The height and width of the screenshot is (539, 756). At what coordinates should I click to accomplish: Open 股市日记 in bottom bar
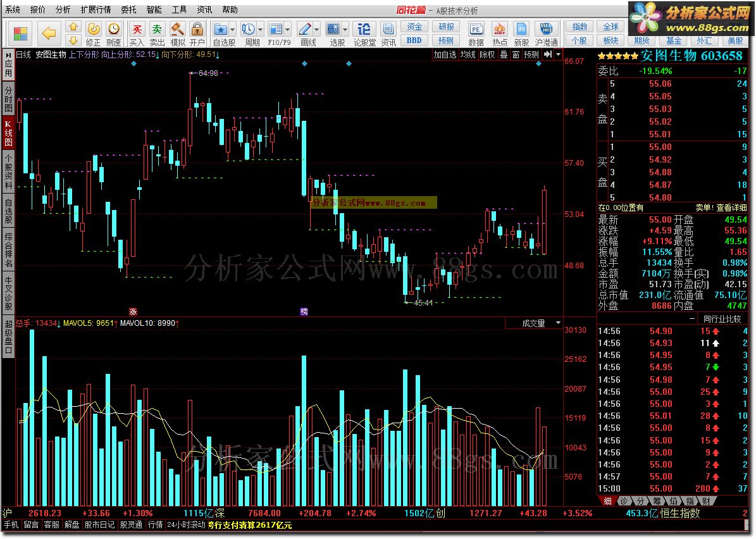(x=99, y=525)
